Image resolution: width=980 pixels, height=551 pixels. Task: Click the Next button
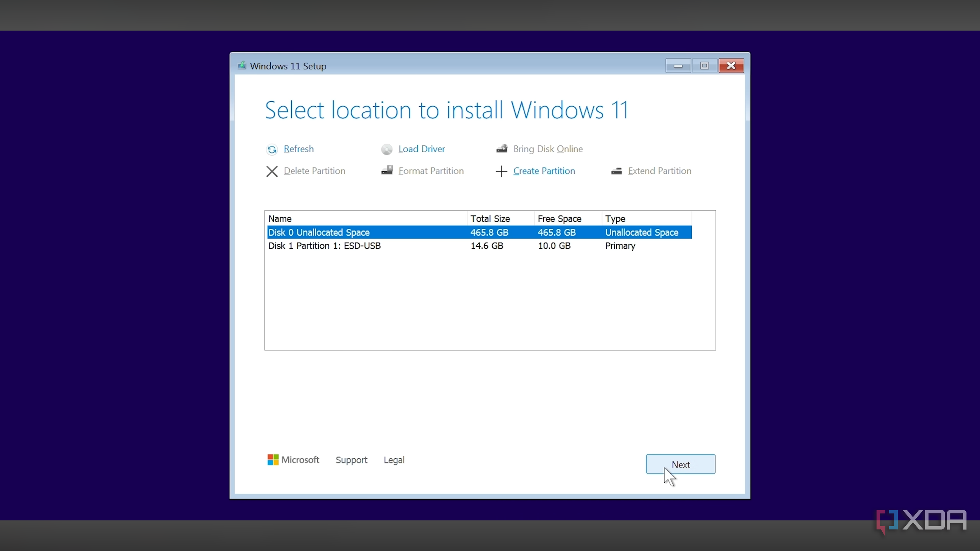coord(681,464)
